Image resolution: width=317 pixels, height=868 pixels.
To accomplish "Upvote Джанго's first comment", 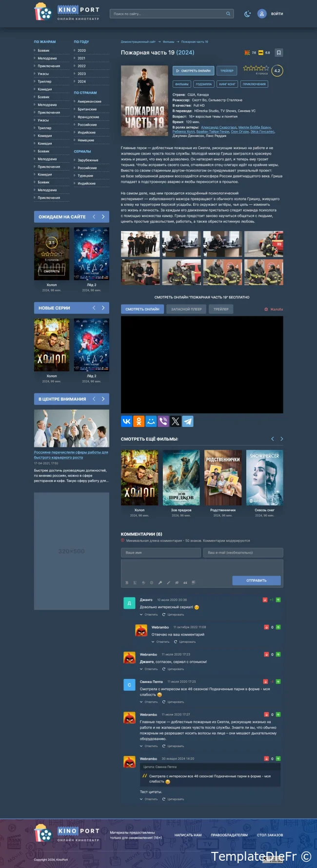I will pos(278,600).
